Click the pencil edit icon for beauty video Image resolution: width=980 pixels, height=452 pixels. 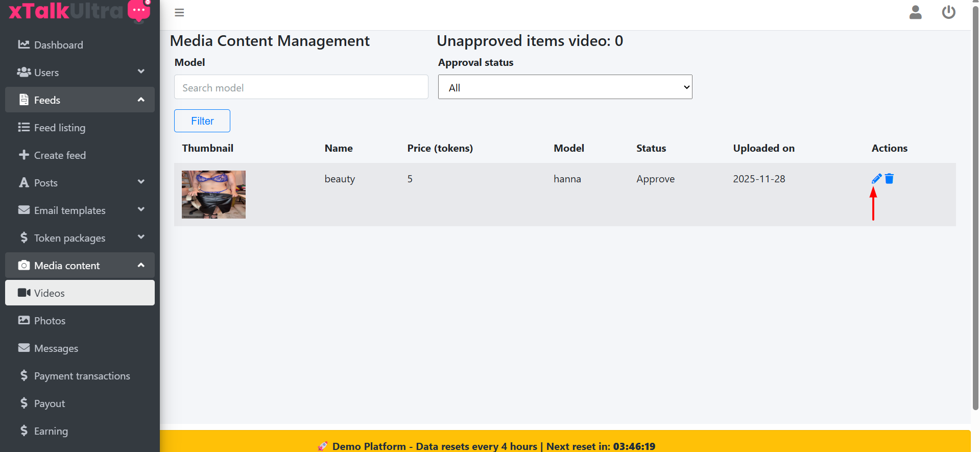(876, 179)
